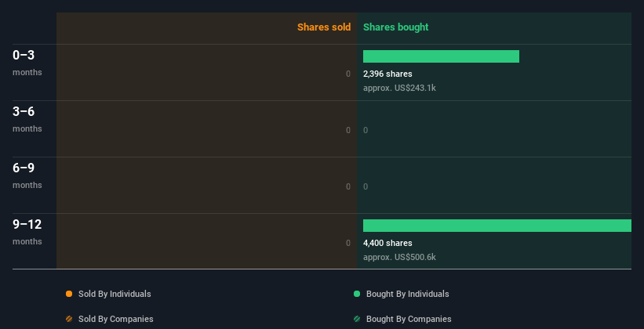This screenshot has width=644, height=329.
Task: Click the 2,396 shares label
Action: tap(387, 74)
